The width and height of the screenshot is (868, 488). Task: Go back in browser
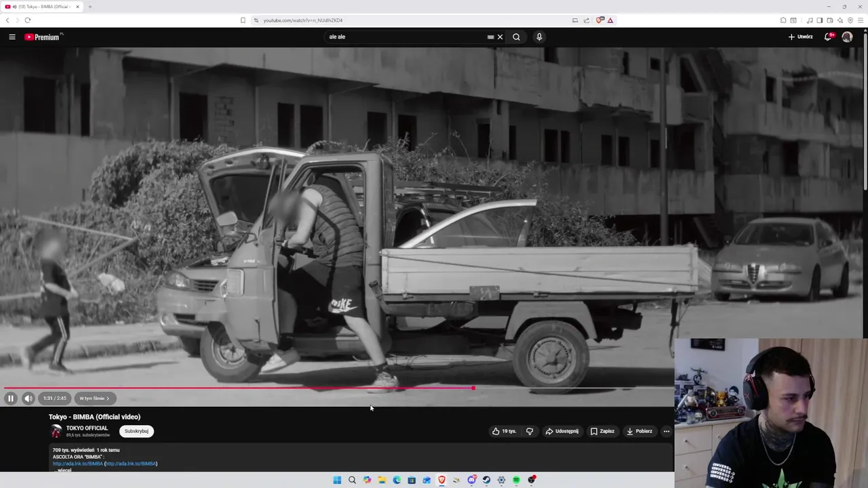tap(7, 20)
